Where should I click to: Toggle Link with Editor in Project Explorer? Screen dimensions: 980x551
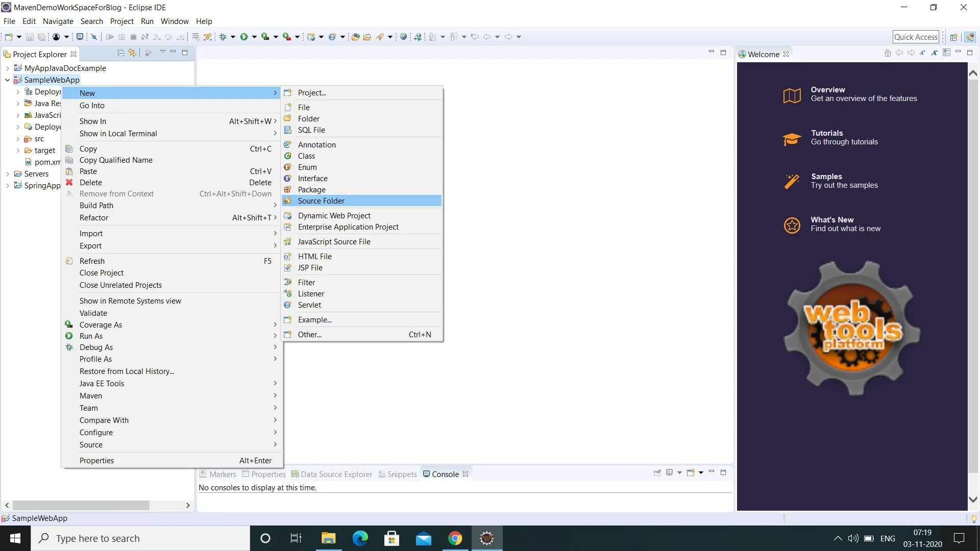pos(132,53)
